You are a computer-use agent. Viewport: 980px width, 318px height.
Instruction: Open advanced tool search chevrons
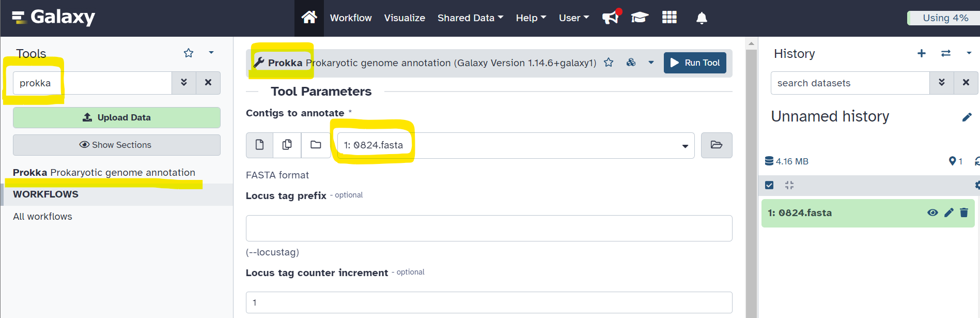[184, 83]
